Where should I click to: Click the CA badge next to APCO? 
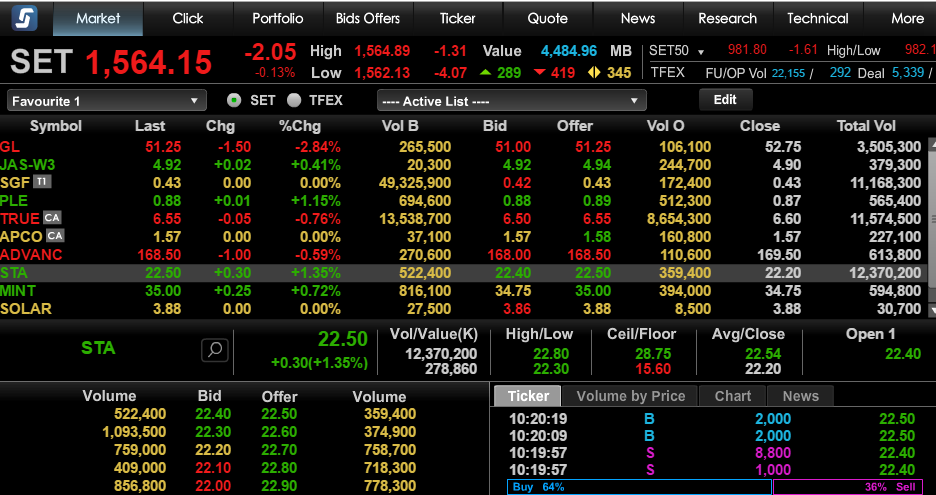54,235
